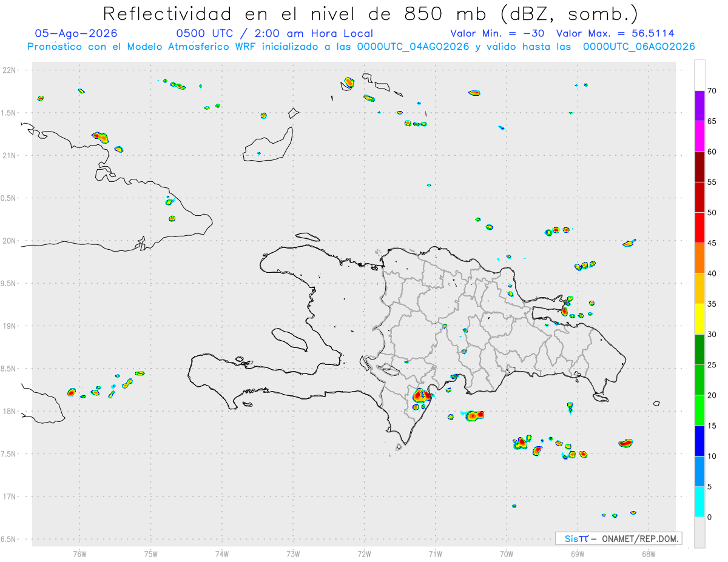The image size is (728, 562).
Task: Select the dark red 55–60 dBZ colorbar segment
Action: [x=699, y=167]
